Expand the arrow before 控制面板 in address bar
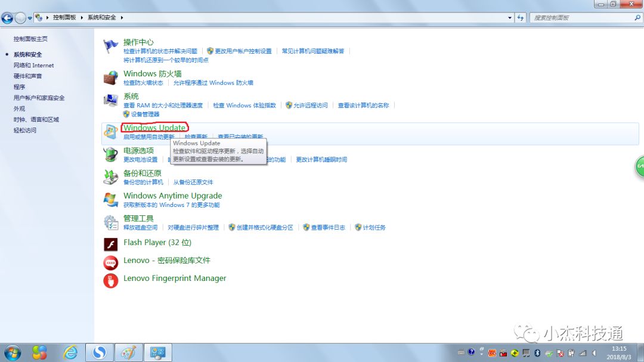The image size is (644, 362). tap(47, 18)
